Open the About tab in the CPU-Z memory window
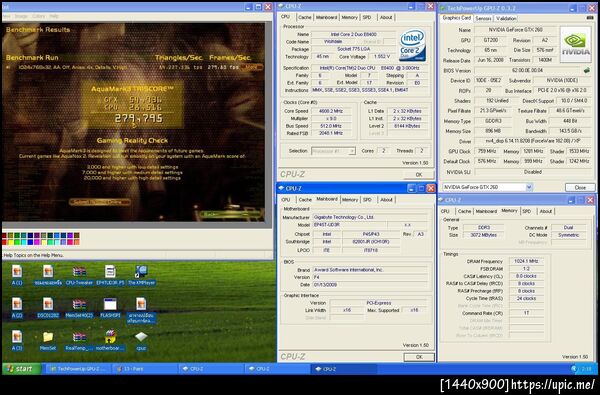Viewport: 600px width, 395px height. point(546,211)
